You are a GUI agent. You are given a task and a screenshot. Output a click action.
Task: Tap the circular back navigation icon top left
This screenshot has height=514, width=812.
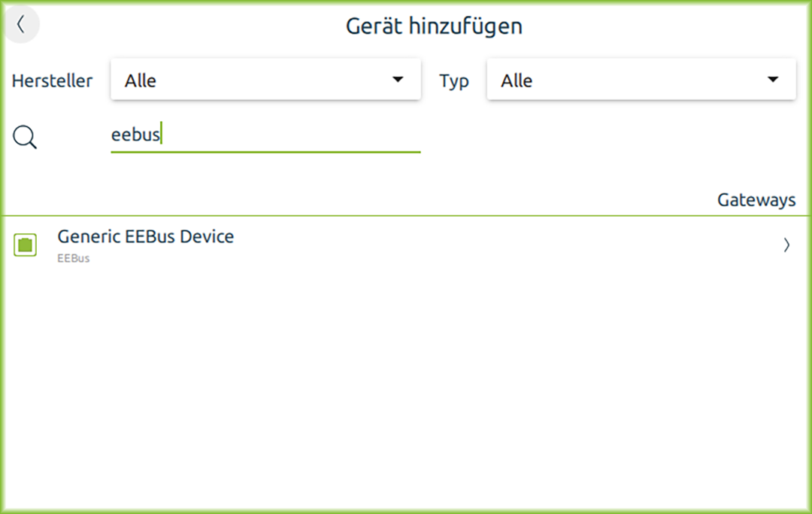tap(21, 24)
